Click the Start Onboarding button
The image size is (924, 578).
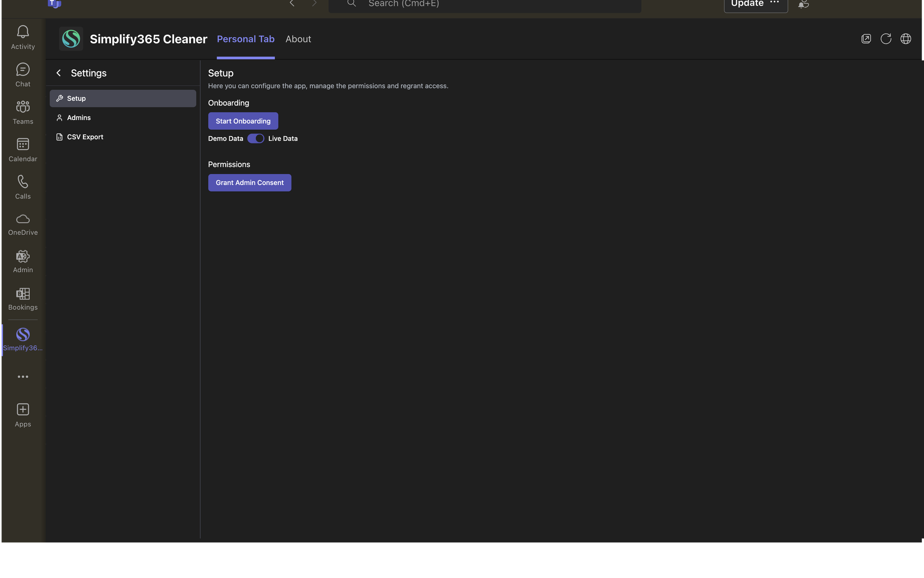(x=243, y=121)
